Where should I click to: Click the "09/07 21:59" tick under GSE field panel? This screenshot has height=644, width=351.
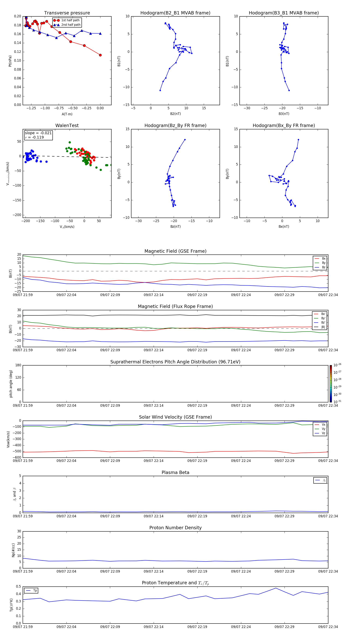pos(23,295)
